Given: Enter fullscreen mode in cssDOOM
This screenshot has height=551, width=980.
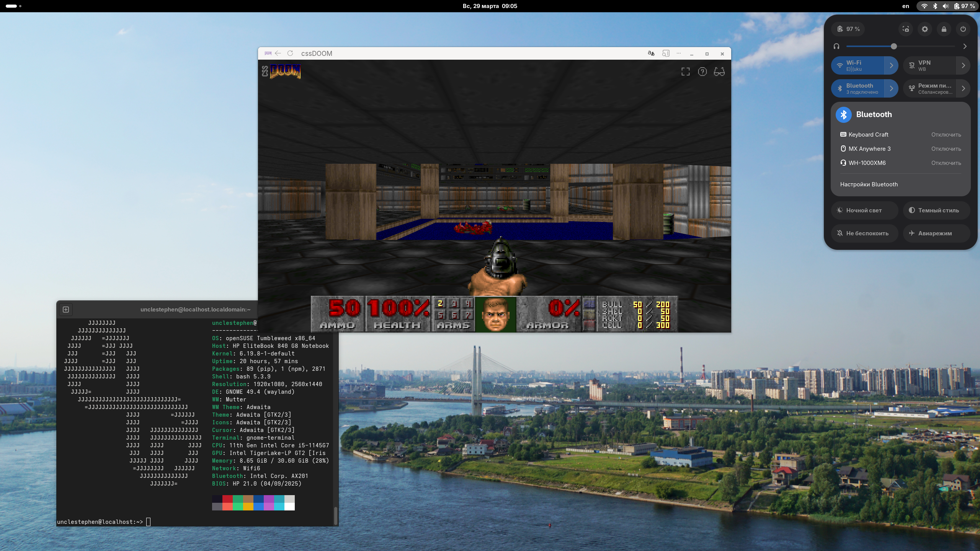Looking at the screenshot, I should coord(685,72).
